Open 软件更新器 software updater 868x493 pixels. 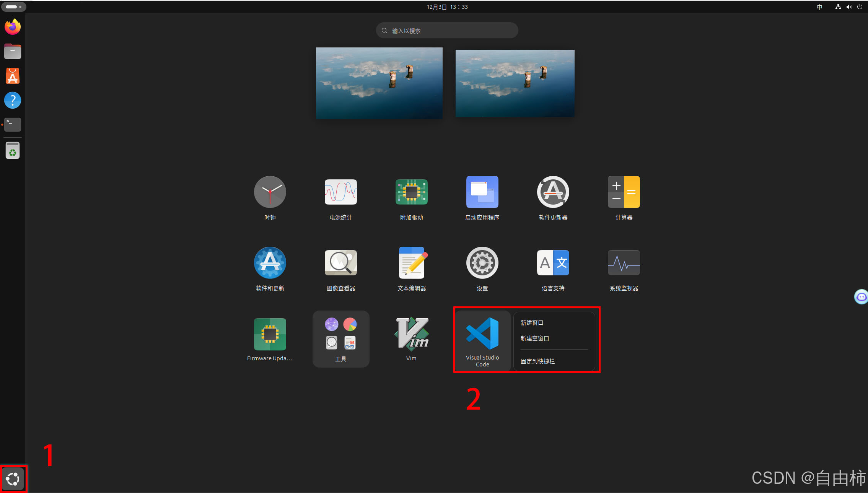coord(553,192)
